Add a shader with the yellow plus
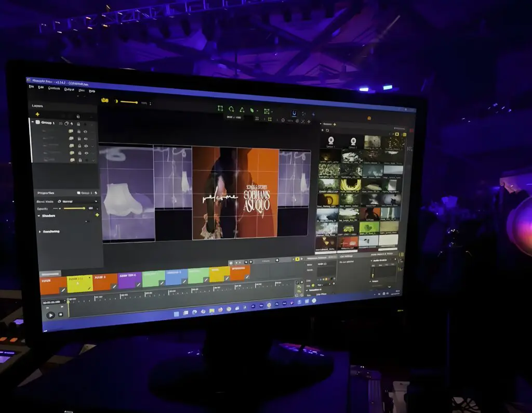This screenshot has width=532, height=413. pyautogui.click(x=97, y=215)
